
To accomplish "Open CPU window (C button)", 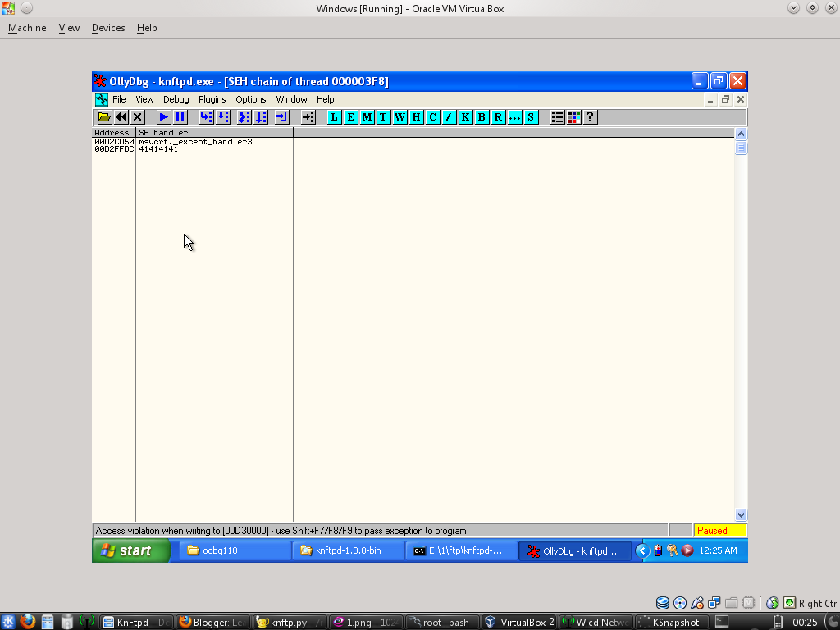I will click(433, 116).
